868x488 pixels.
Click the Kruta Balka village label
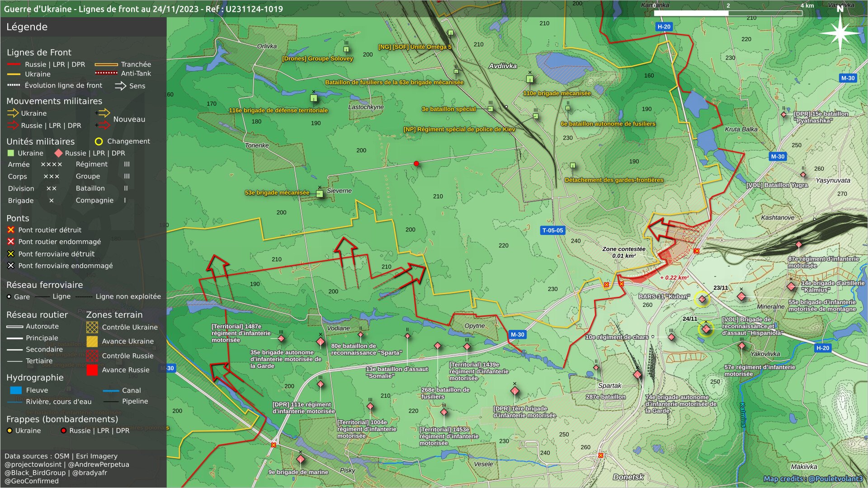[x=741, y=129]
